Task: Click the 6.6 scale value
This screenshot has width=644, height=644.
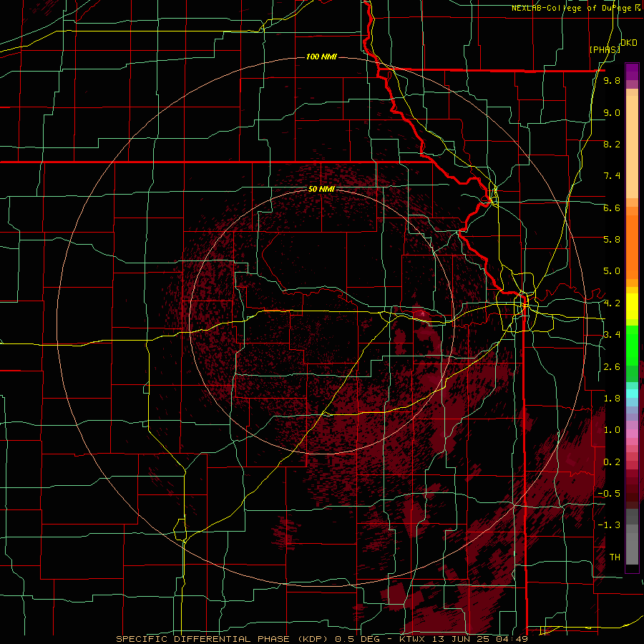Action: pyautogui.click(x=612, y=208)
